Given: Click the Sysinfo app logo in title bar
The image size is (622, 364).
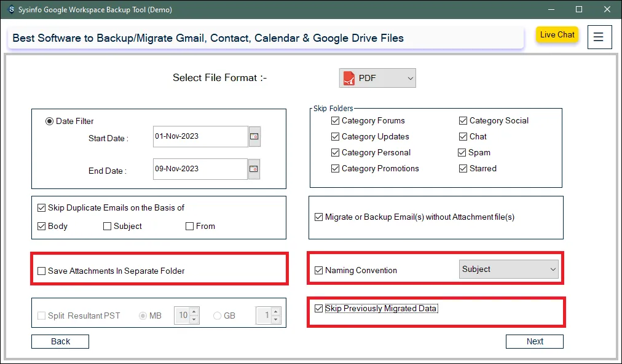Looking at the screenshot, I should pyautogui.click(x=11, y=9).
